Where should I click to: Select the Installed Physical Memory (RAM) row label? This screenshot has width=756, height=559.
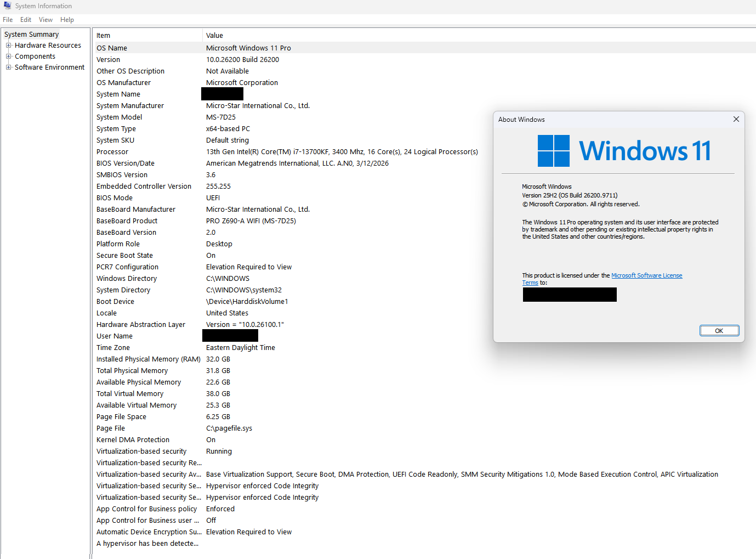(149, 359)
